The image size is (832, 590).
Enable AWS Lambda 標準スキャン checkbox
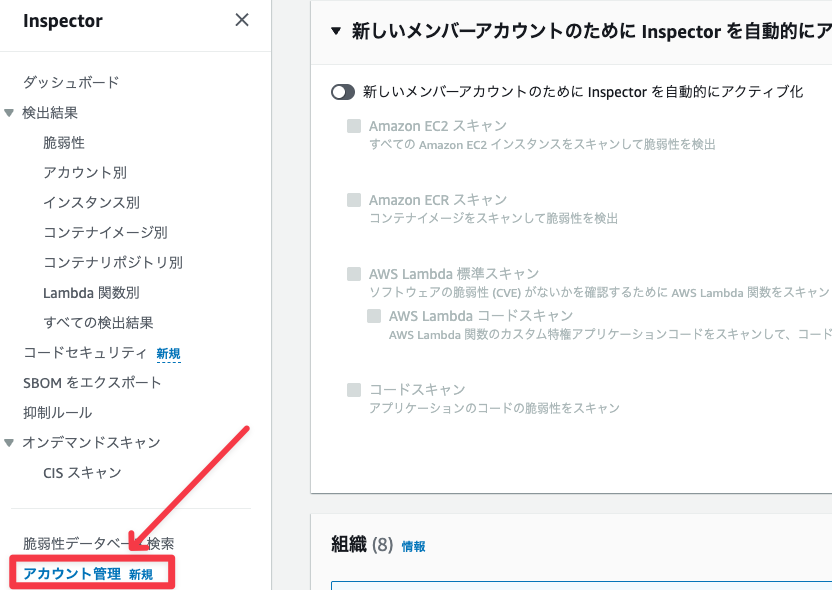tap(354, 274)
